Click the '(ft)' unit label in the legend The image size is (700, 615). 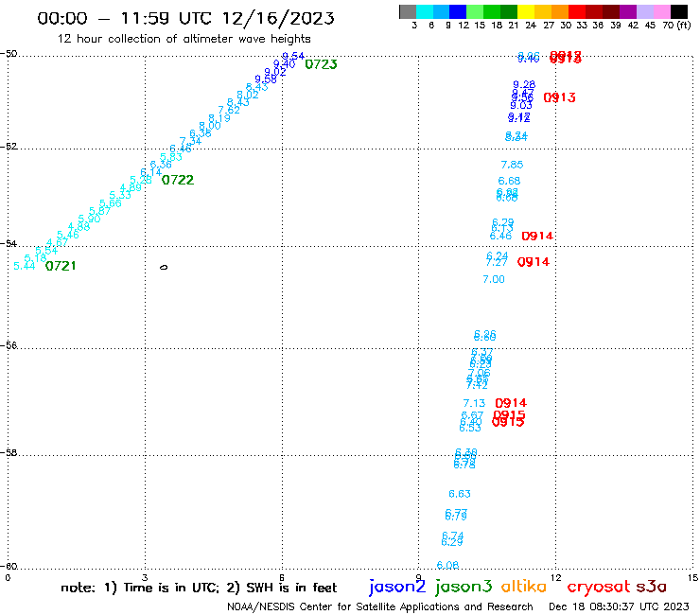point(684,26)
